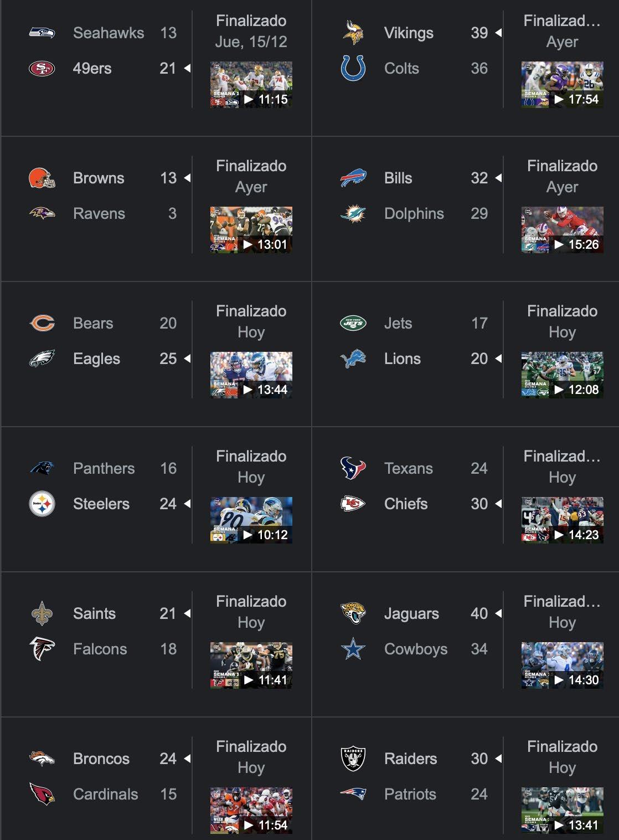
Task: Play the Seahawks vs 49ers highlights video
Action: (x=251, y=85)
